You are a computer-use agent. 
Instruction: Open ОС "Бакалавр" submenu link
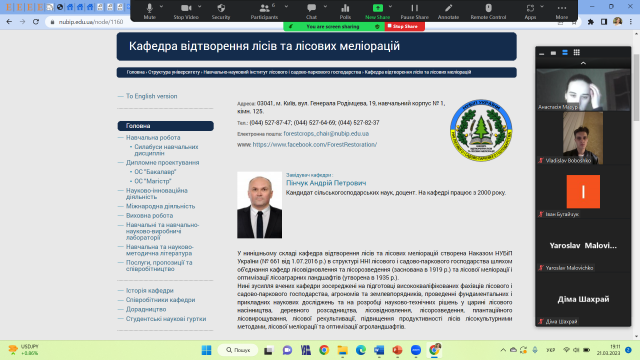(x=155, y=172)
